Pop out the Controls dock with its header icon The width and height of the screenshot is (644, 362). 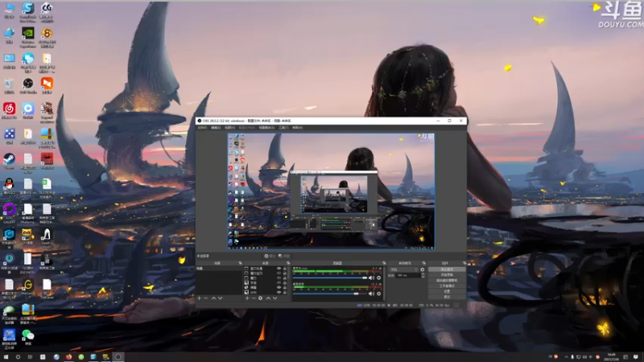(464, 263)
